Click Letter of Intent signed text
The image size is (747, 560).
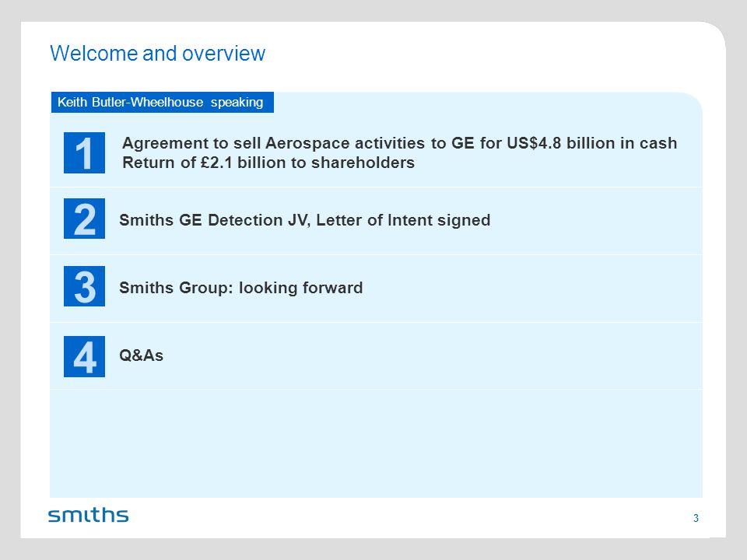(x=404, y=220)
